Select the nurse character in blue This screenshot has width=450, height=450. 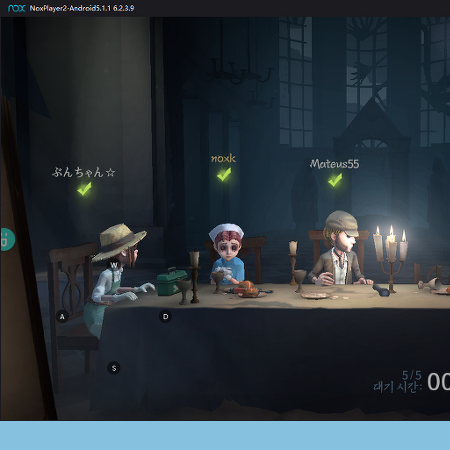tap(227, 253)
